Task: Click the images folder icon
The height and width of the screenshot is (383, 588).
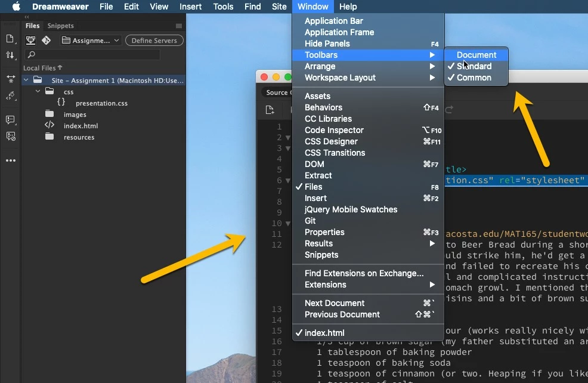Action: pos(49,114)
